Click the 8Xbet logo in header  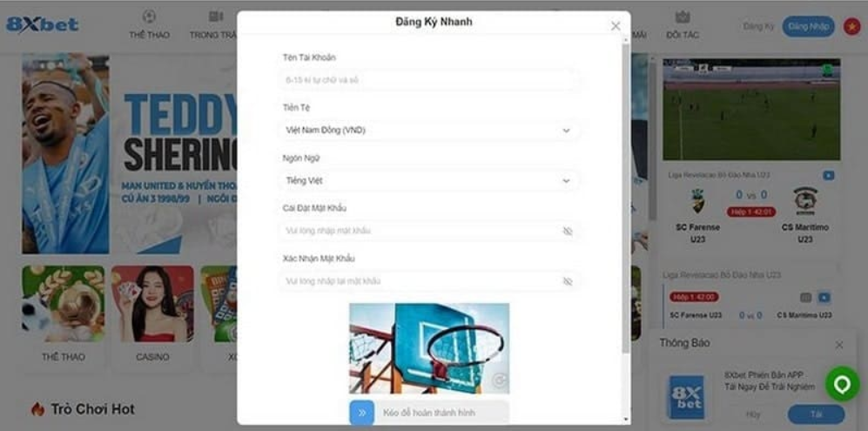[42, 24]
